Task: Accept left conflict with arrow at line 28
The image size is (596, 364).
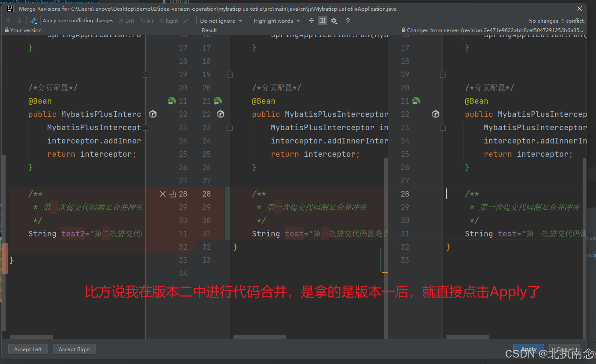Action: point(172,194)
